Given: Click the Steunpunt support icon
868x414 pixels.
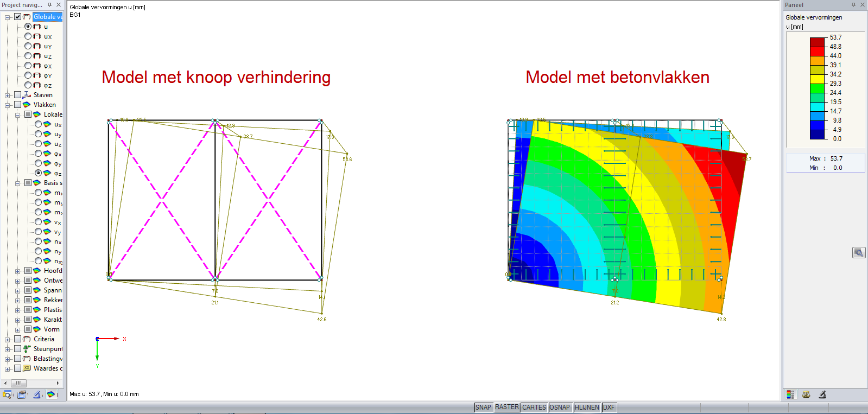Looking at the screenshot, I should pos(27,349).
